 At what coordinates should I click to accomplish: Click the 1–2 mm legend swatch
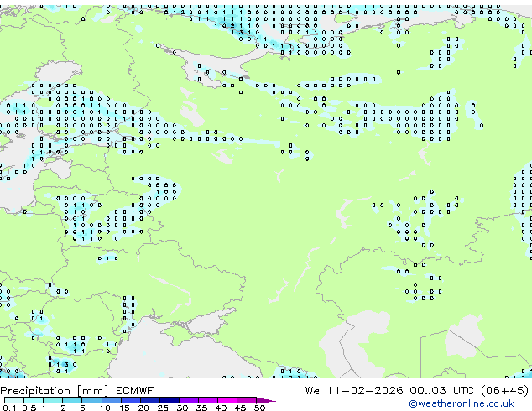tap(53, 400)
